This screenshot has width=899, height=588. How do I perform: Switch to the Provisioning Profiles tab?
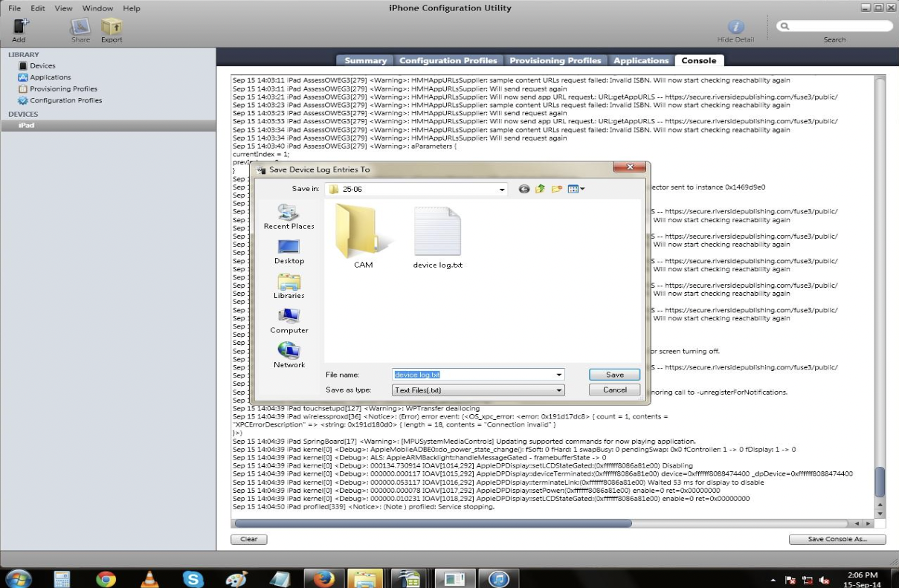coord(555,60)
